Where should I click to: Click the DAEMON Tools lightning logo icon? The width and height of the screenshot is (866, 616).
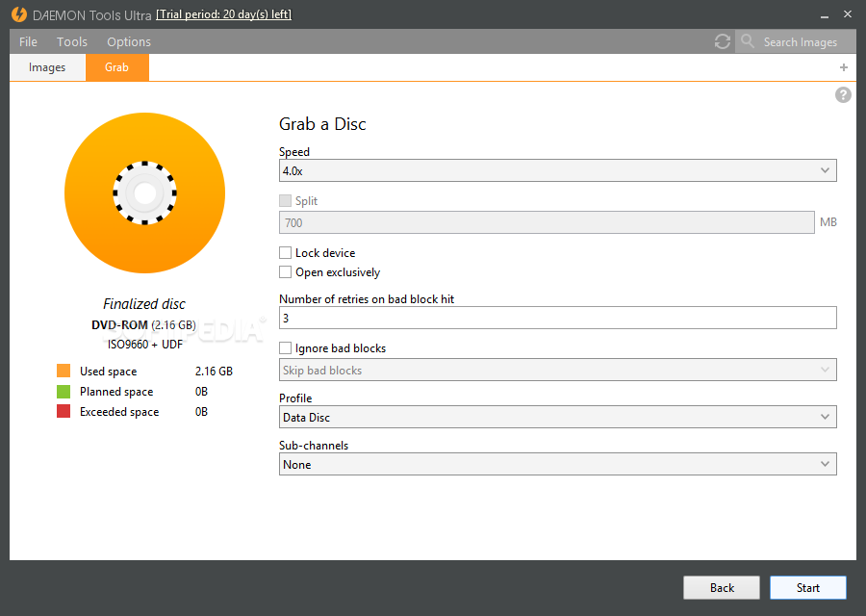[x=19, y=14]
